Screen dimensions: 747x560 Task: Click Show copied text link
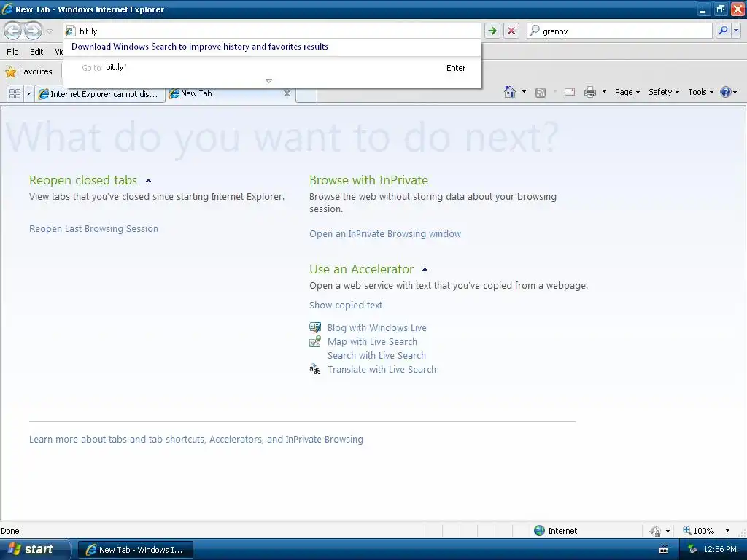pos(345,306)
